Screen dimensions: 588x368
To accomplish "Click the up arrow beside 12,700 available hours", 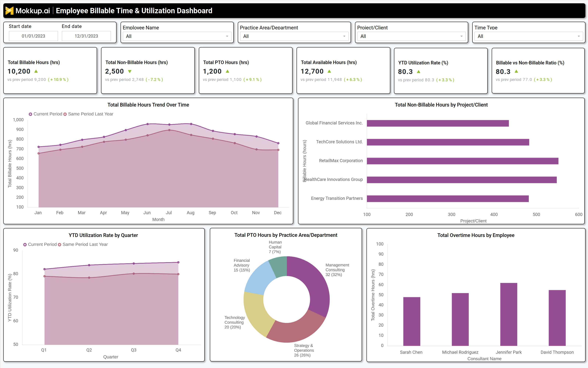I will pos(329,71).
